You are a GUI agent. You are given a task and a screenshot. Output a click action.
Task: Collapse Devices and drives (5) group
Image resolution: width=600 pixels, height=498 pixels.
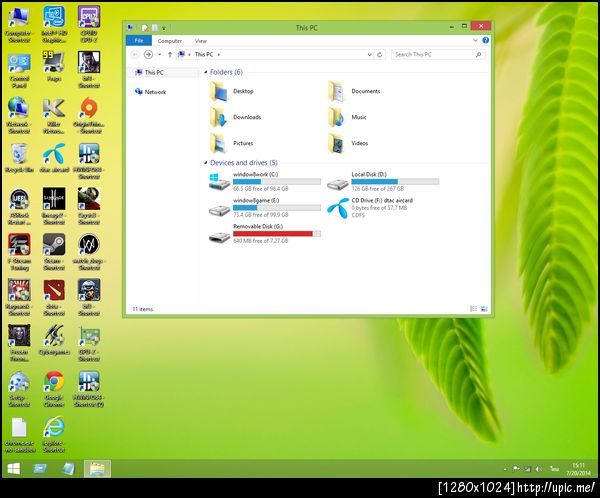point(205,163)
